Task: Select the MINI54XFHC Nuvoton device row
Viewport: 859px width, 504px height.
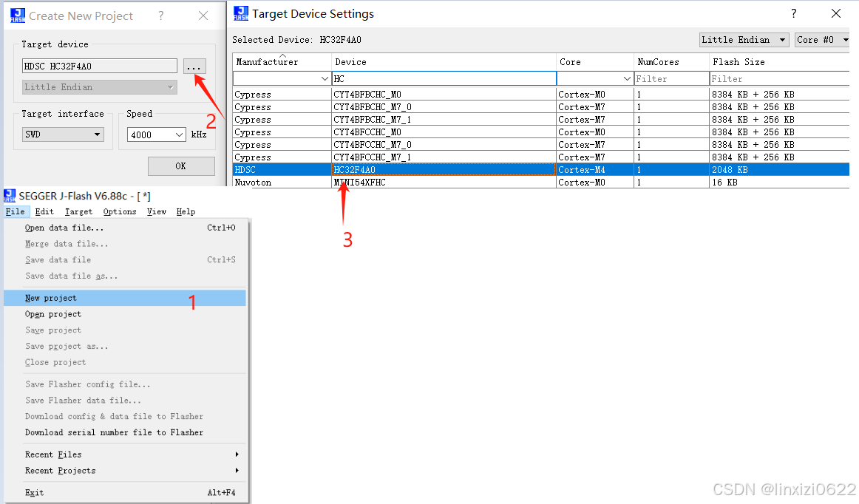Action: (540, 183)
